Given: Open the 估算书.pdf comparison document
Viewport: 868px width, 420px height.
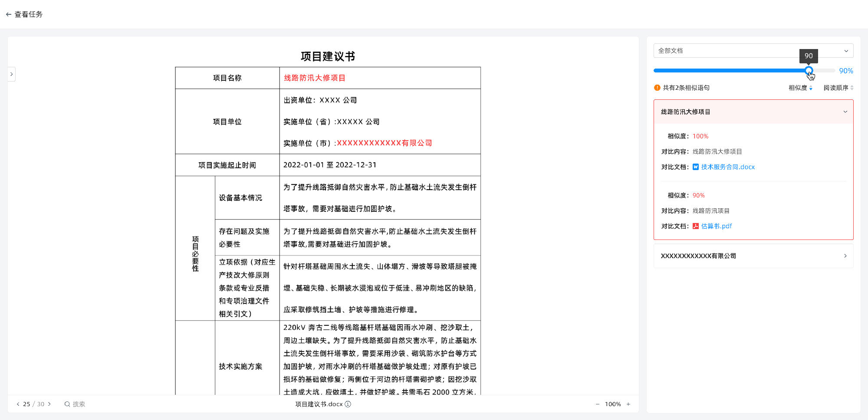Looking at the screenshot, I should pos(716,226).
